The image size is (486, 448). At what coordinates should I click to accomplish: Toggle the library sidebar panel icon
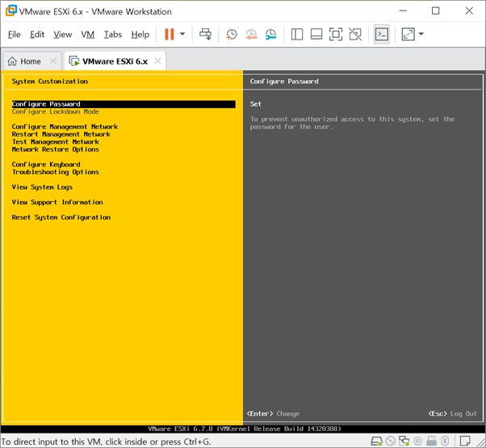[297, 35]
